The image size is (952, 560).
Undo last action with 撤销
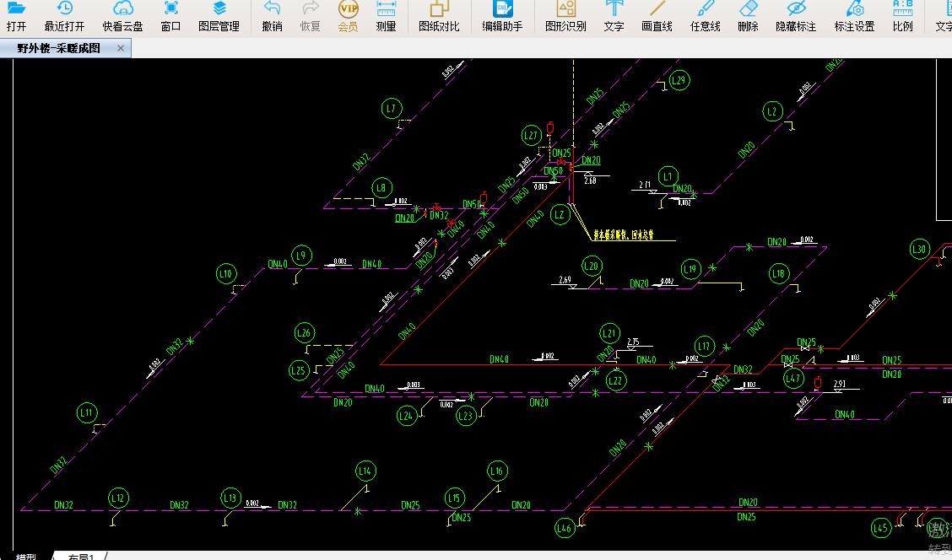point(272,17)
